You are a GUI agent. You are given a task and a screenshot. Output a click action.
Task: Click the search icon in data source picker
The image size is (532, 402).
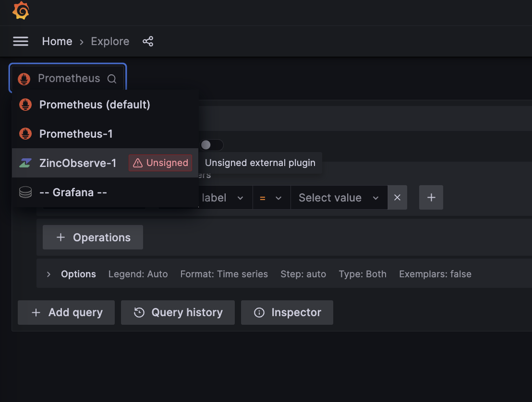pyautogui.click(x=112, y=79)
